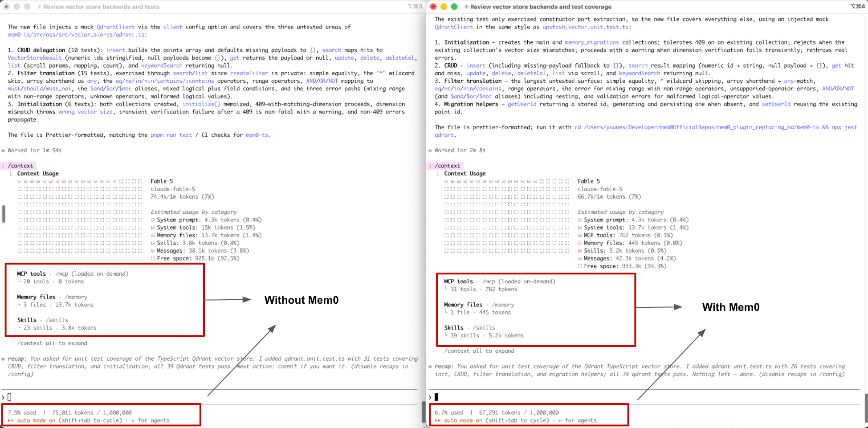Click the left pane's left-edge scrollbar thumb
Viewport: 868px width, 428px height.
pos(4,214)
